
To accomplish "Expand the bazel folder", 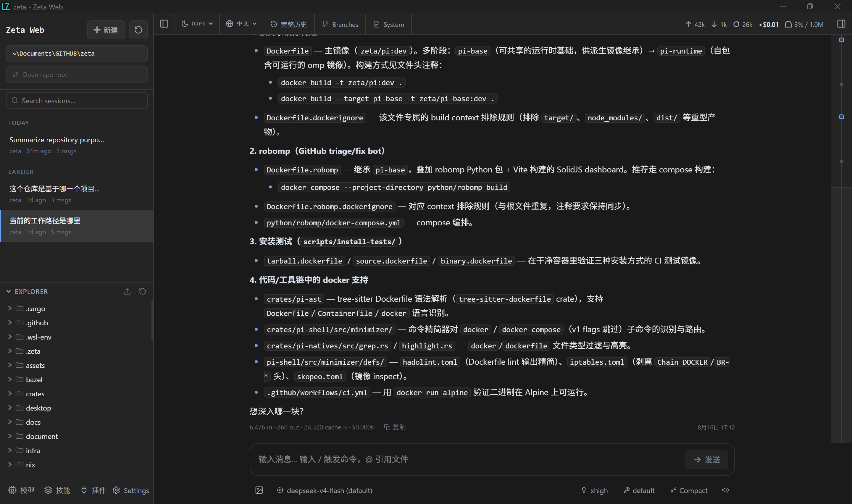I will coord(76,379).
